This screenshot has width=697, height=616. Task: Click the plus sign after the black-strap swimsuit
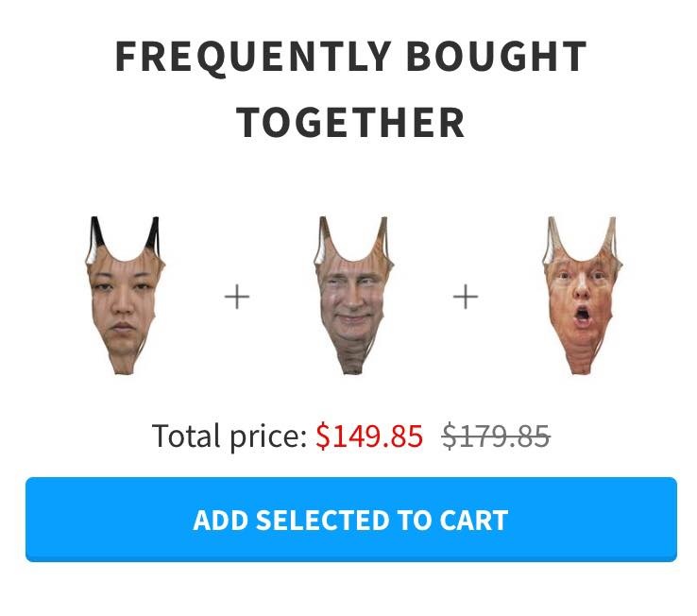(237, 297)
